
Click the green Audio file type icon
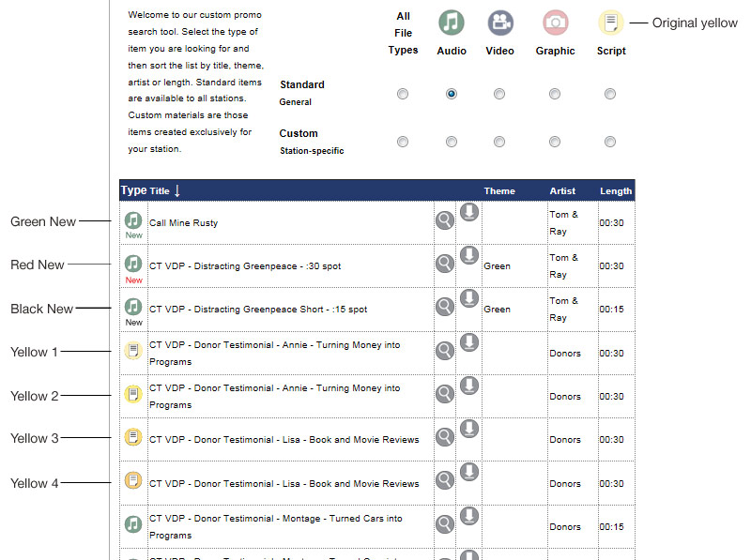click(x=452, y=23)
